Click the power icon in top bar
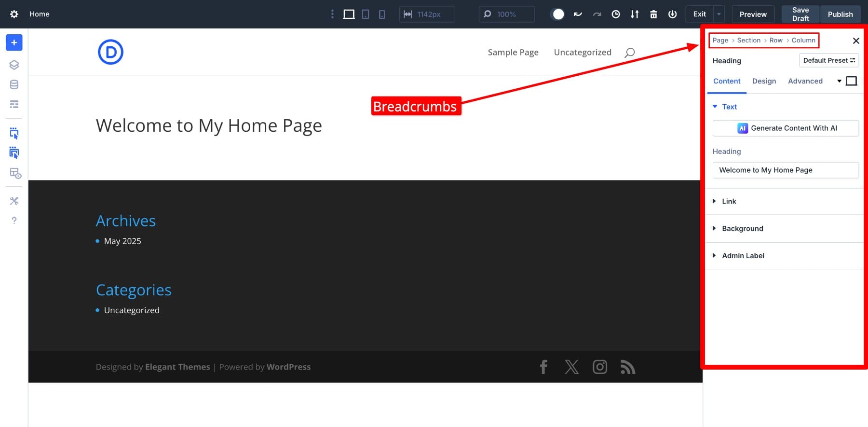The image size is (868, 427). pyautogui.click(x=672, y=14)
